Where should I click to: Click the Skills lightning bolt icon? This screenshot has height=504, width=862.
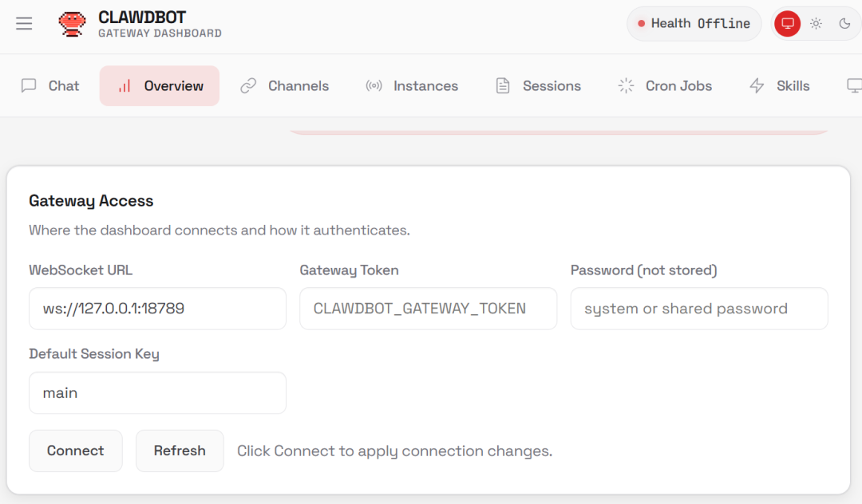tap(757, 86)
